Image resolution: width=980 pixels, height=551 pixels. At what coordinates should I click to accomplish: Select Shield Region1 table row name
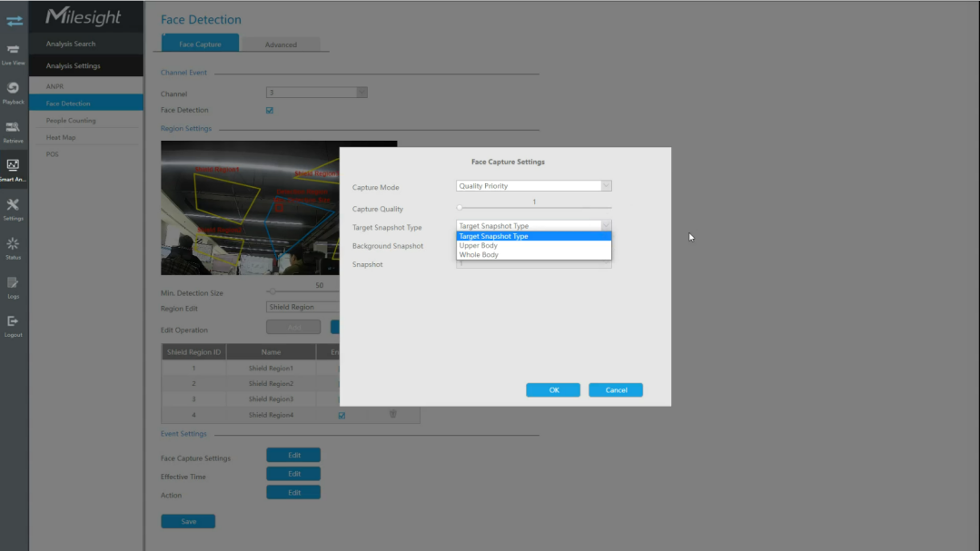(x=271, y=368)
